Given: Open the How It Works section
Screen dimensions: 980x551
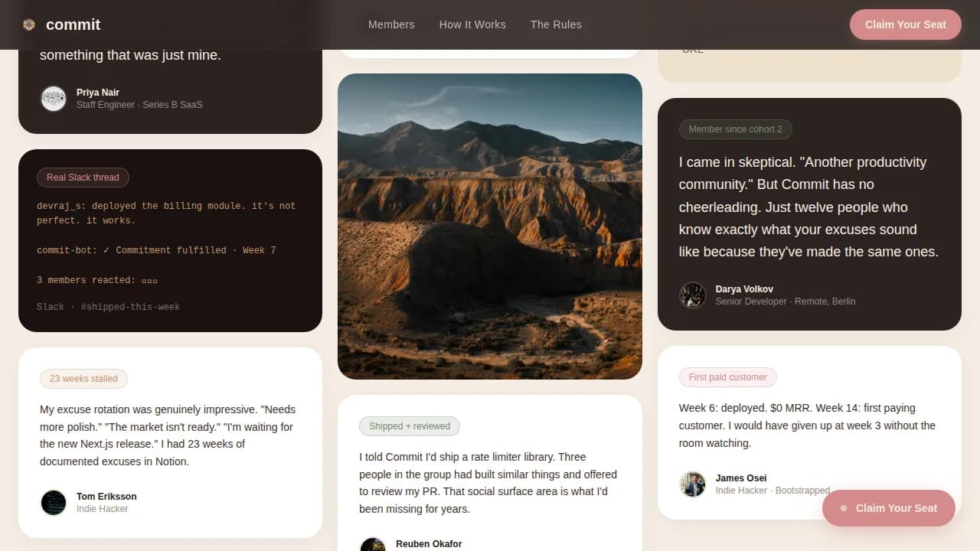Looking at the screenshot, I should tap(472, 24).
